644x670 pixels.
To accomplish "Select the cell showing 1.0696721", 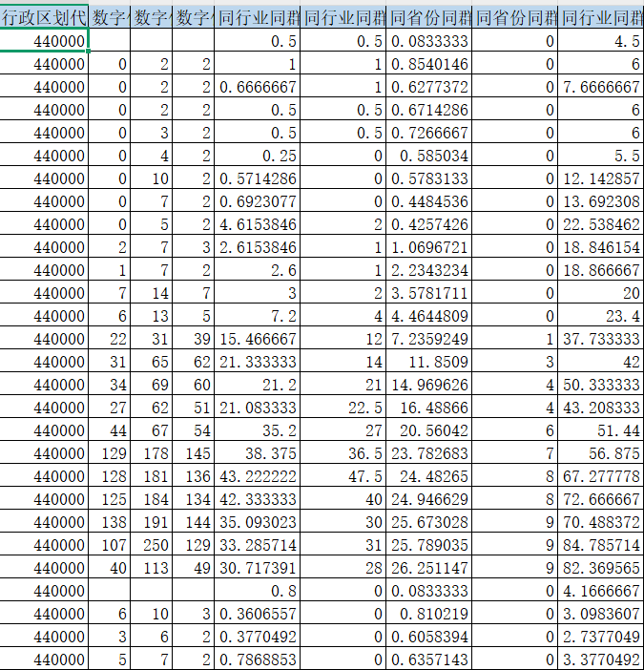I will (x=429, y=247).
